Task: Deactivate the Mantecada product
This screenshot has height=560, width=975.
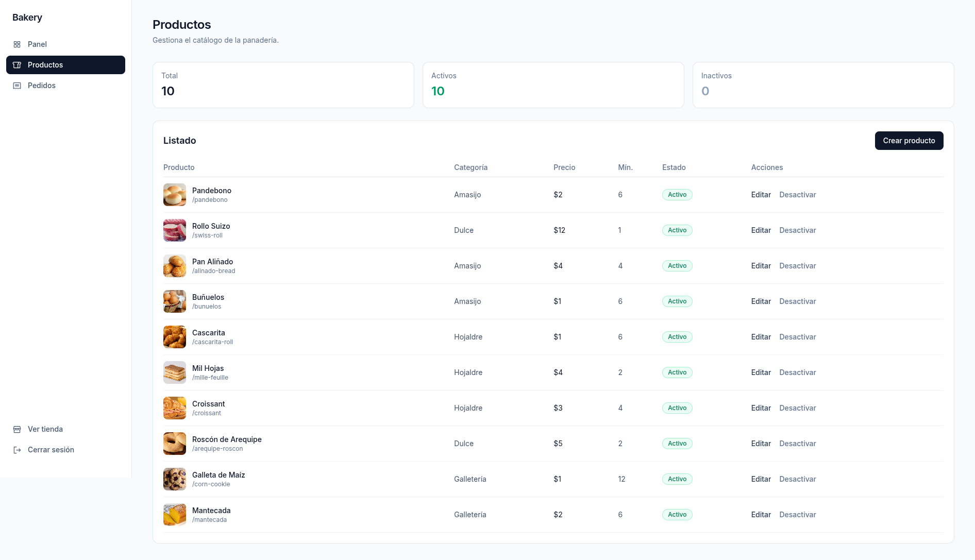Action: 798,515
